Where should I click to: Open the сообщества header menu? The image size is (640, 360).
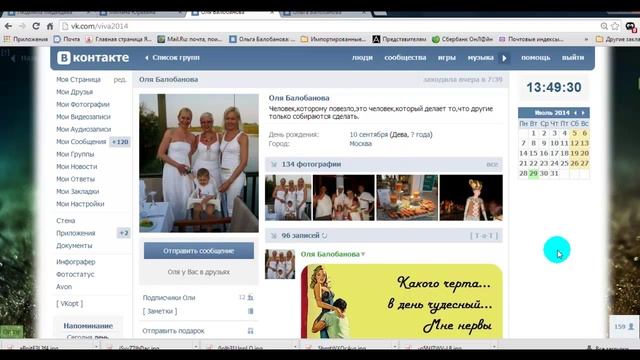pos(405,58)
